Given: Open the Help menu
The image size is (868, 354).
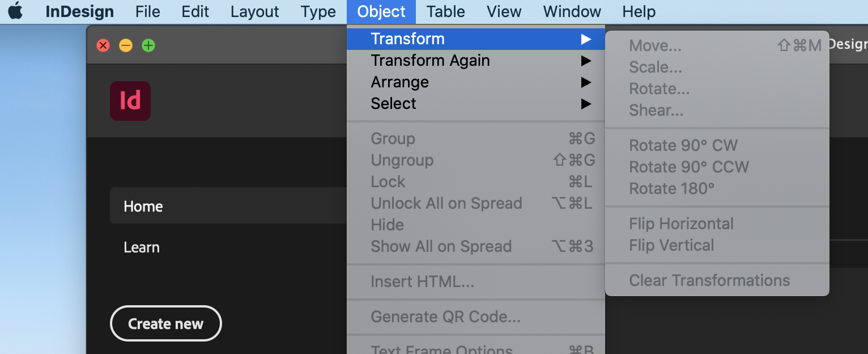Looking at the screenshot, I should tap(639, 11).
